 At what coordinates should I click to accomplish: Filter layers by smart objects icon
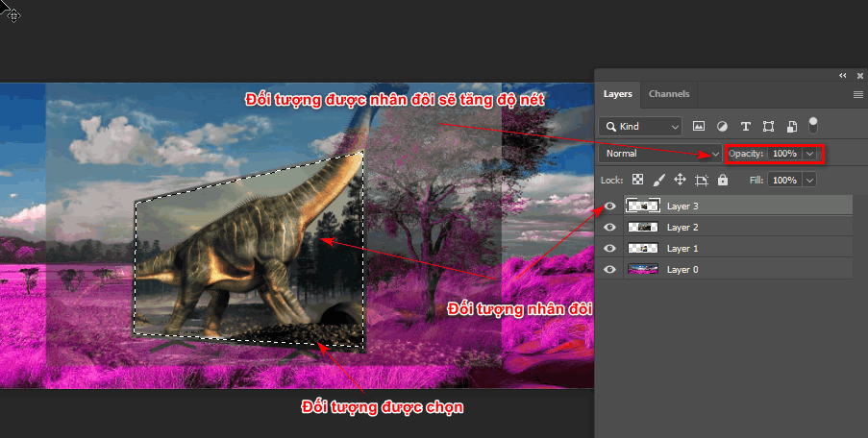(x=792, y=126)
